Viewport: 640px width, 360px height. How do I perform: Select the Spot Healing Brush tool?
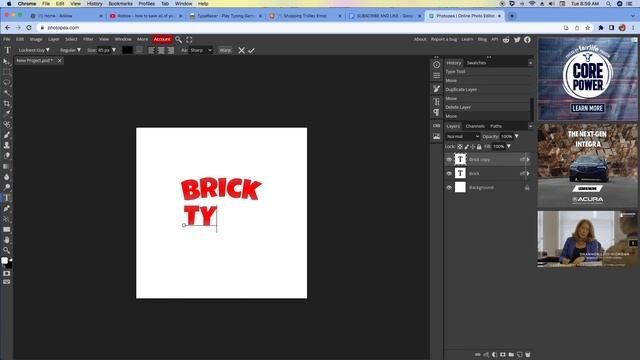[7, 124]
